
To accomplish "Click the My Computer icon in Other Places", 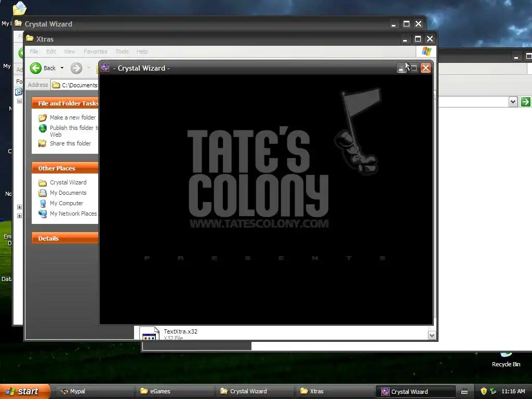I will point(43,204).
